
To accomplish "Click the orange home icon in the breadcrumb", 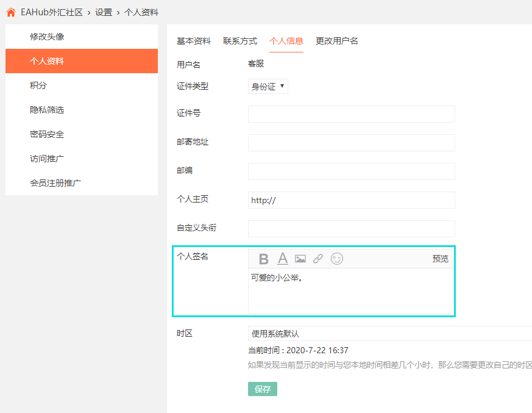I will (10, 12).
